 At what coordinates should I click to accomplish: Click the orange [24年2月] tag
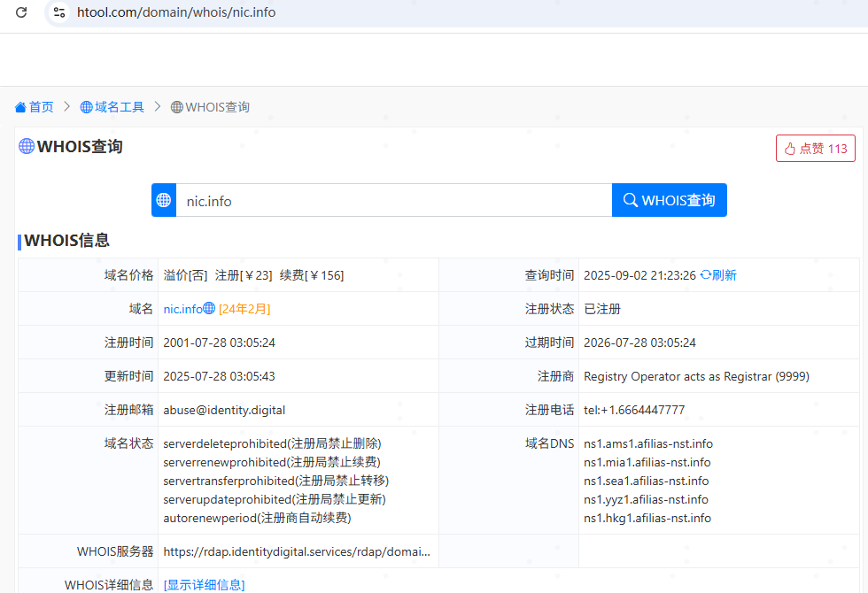tap(244, 309)
